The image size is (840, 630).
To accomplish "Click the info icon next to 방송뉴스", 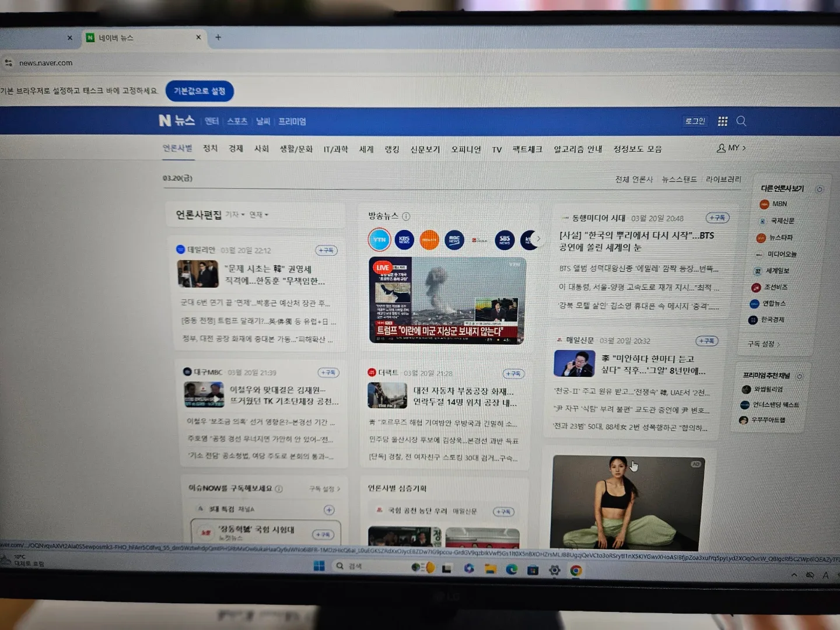I will tap(406, 216).
